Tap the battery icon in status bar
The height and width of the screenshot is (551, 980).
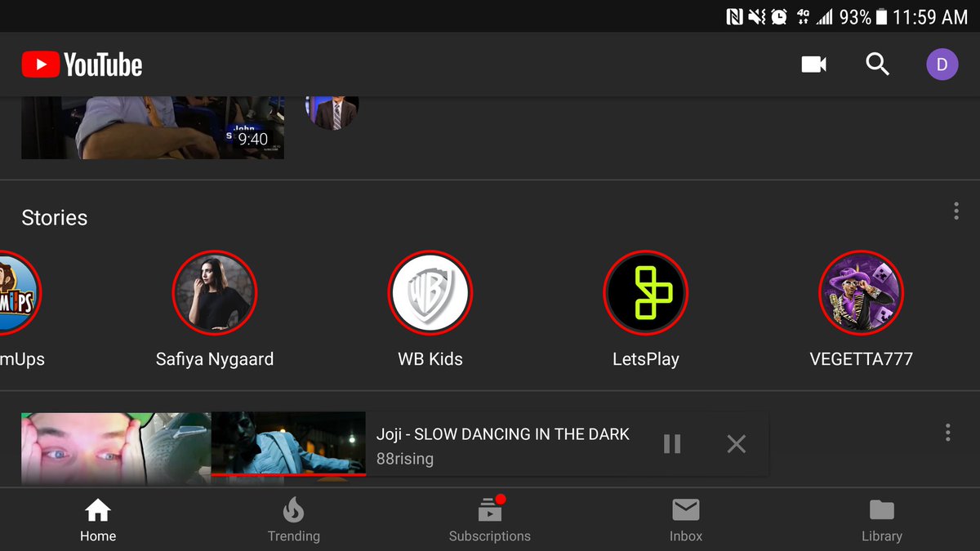click(x=881, y=16)
